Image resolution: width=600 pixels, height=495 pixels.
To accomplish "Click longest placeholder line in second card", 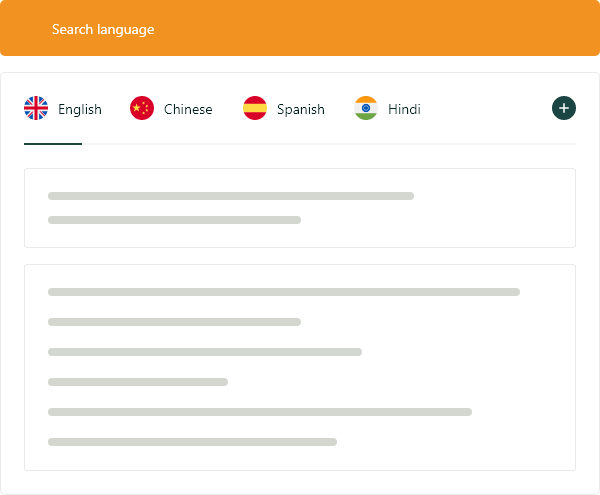I will point(283,292).
